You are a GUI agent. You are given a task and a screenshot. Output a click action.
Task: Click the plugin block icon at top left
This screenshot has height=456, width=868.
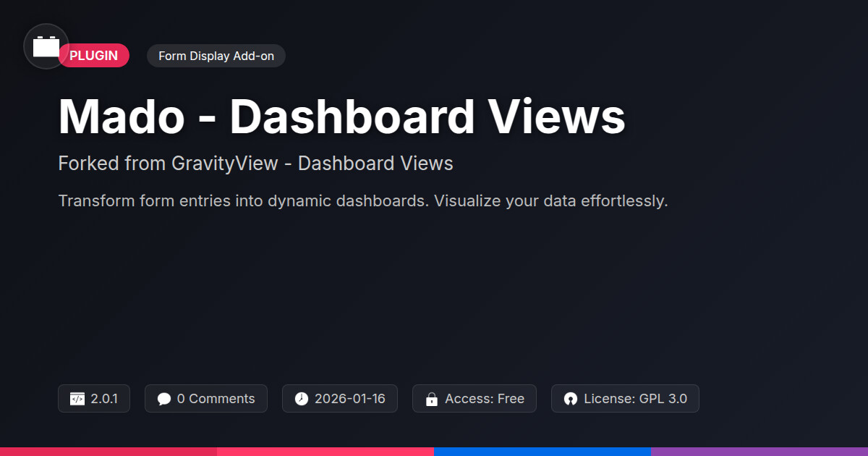(46, 46)
